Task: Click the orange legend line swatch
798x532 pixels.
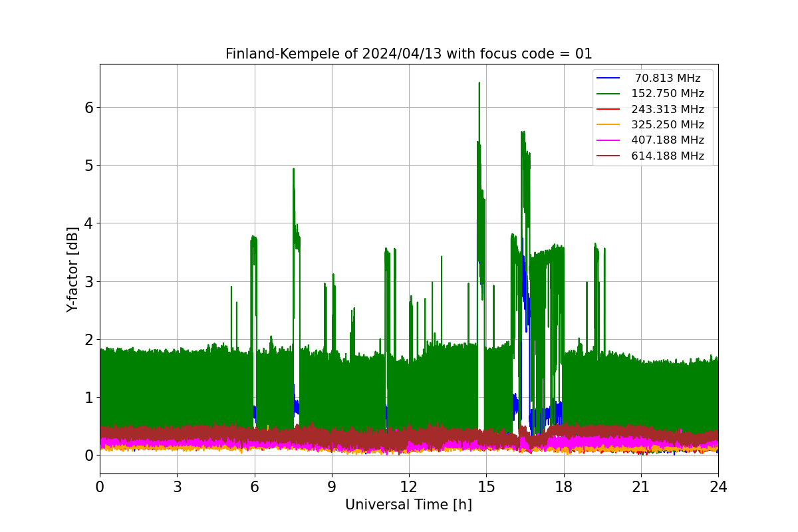Action: point(608,124)
